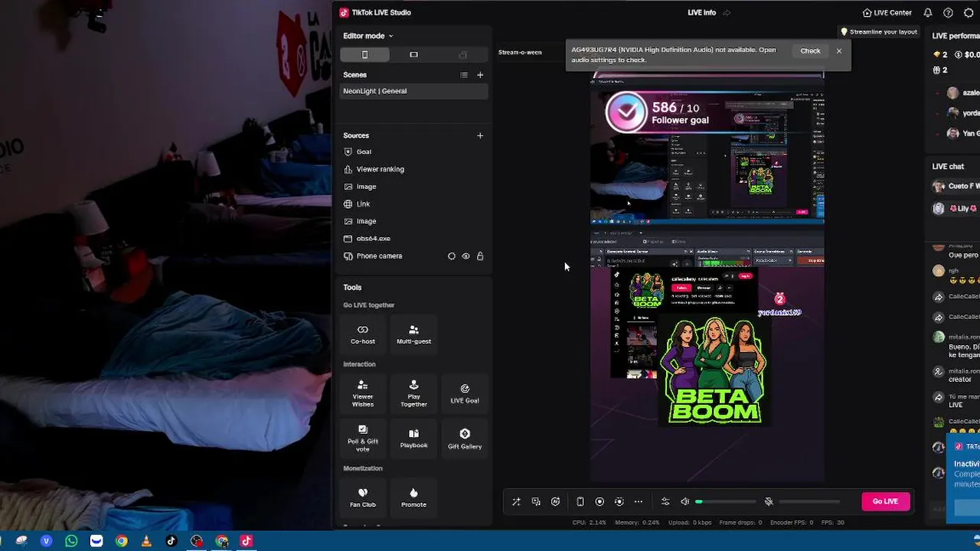980x551 pixels.
Task: Lock the Phone camera source
Action: pos(480,256)
